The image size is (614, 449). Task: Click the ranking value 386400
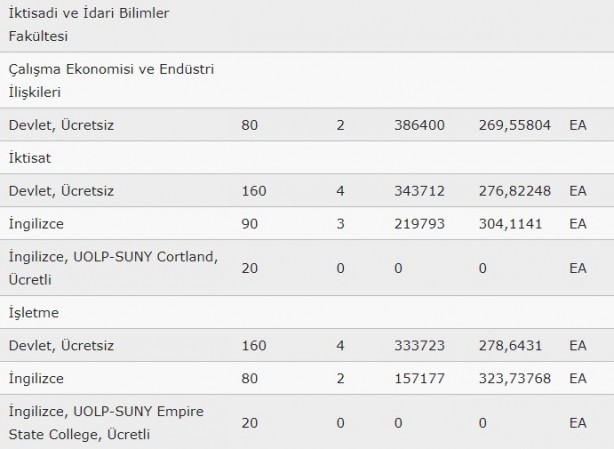419,125
